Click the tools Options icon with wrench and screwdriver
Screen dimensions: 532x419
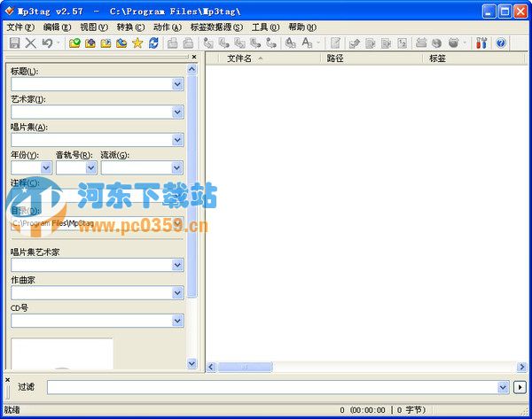481,43
